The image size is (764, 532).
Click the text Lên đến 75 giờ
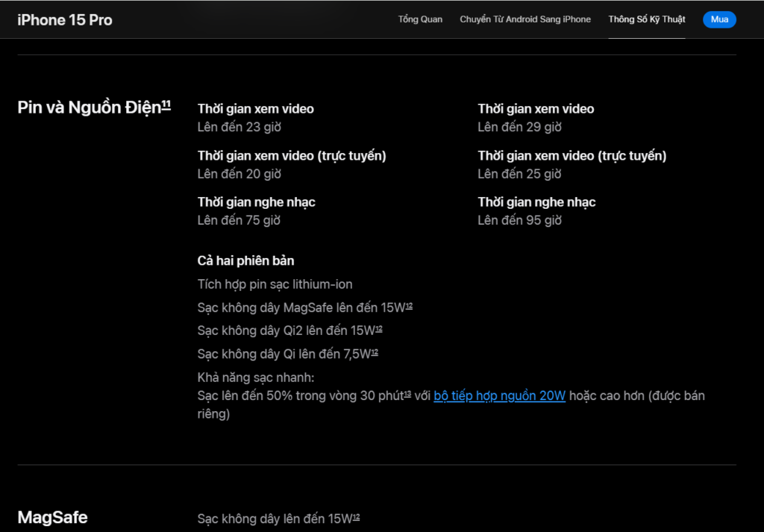click(239, 220)
